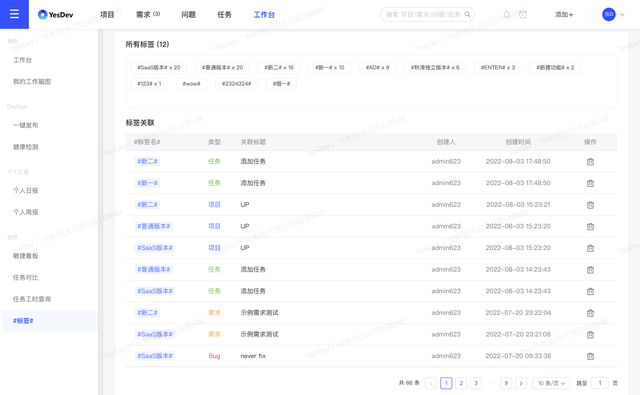Filter by the #2324324# tag
The width and height of the screenshot is (640, 395).
point(237,84)
